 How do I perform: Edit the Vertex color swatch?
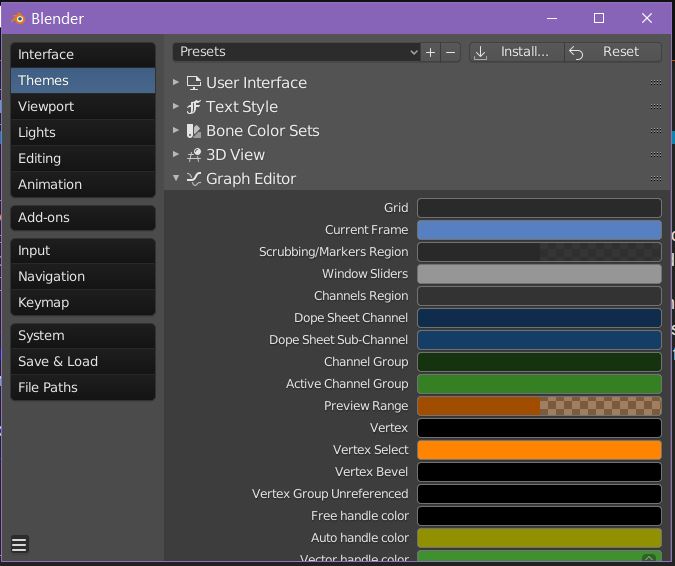tap(539, 428)
